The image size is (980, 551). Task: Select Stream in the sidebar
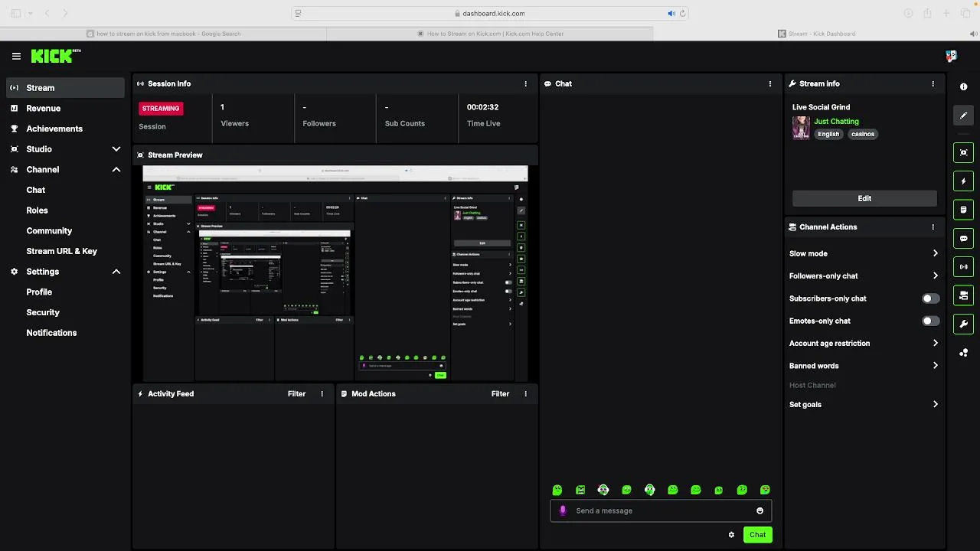[x=66, y=88]
